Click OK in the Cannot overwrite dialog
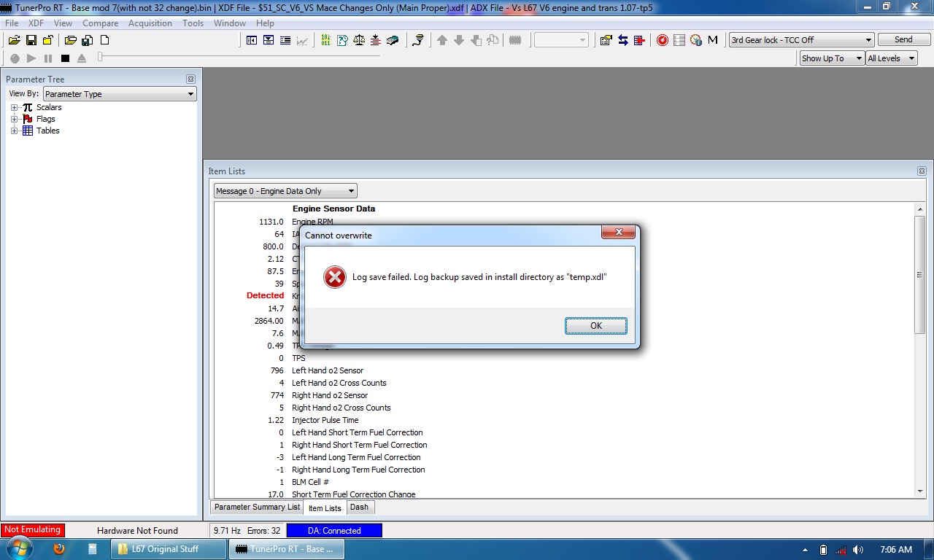The width and height of the screenshot is (934, 560). click(596, 326)
